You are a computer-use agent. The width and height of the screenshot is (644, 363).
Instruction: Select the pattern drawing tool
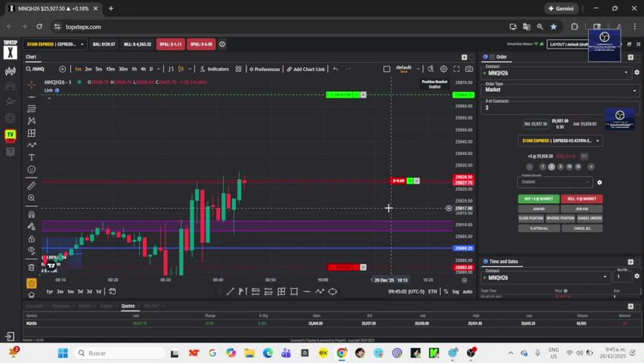(x=31, y=121)
